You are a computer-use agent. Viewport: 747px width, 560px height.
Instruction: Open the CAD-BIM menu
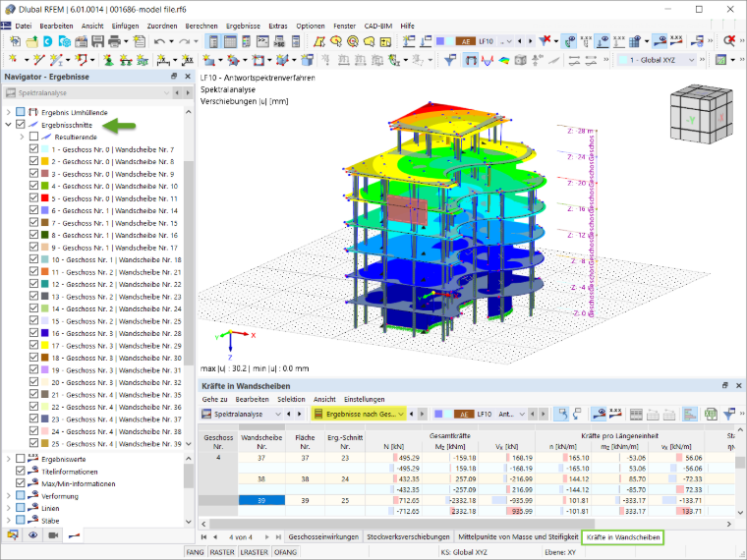377,26
